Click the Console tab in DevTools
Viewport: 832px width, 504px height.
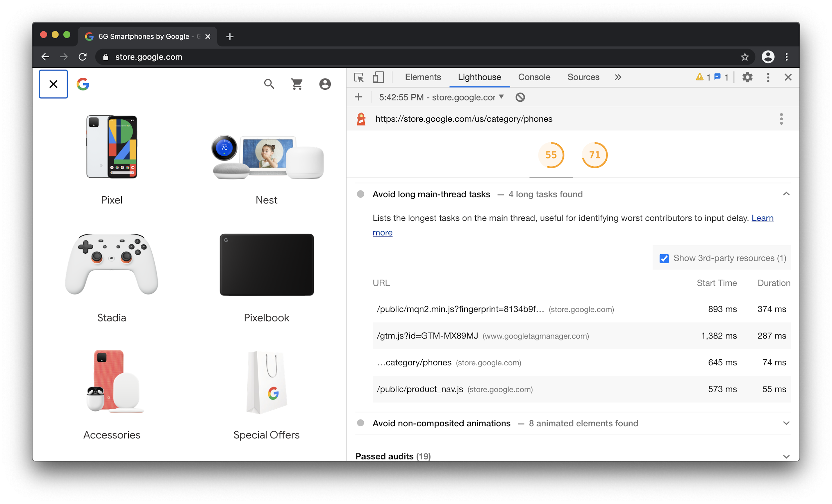click(x=534, y=76)
